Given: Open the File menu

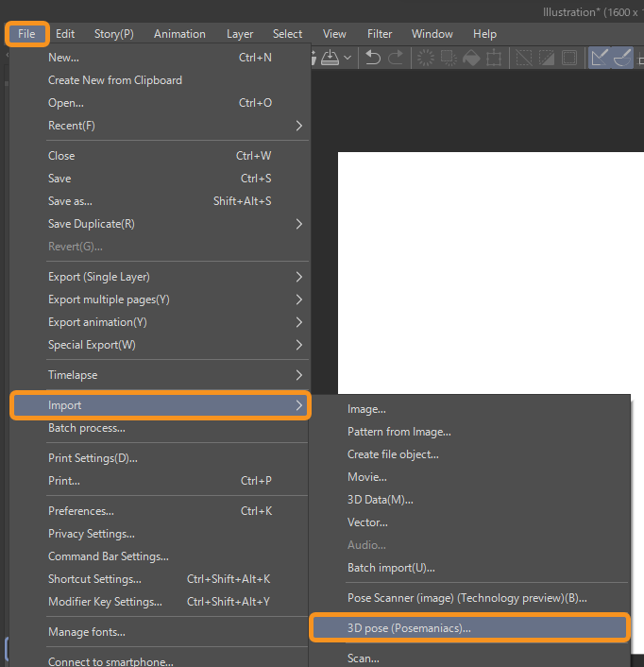Looking at the screenshot, I should point(26,34).
